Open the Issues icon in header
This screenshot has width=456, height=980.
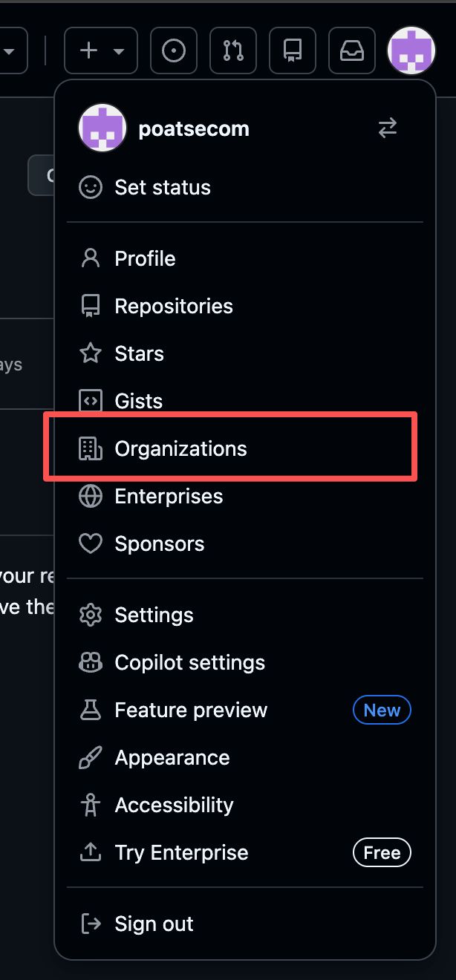[x=174, y=50]
